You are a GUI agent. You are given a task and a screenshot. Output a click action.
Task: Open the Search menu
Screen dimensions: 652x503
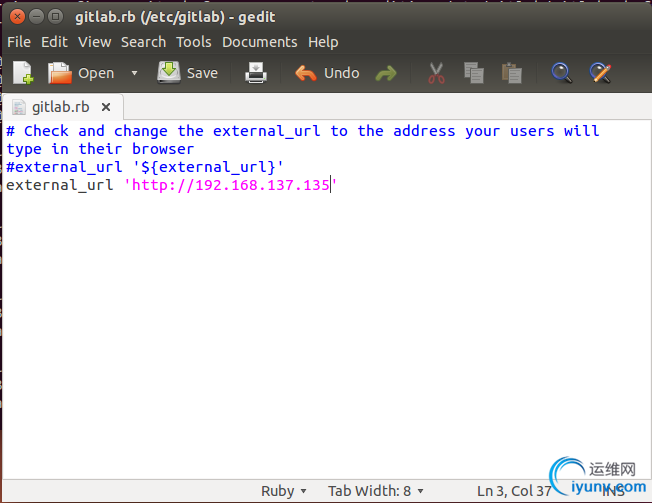(143, 42)
